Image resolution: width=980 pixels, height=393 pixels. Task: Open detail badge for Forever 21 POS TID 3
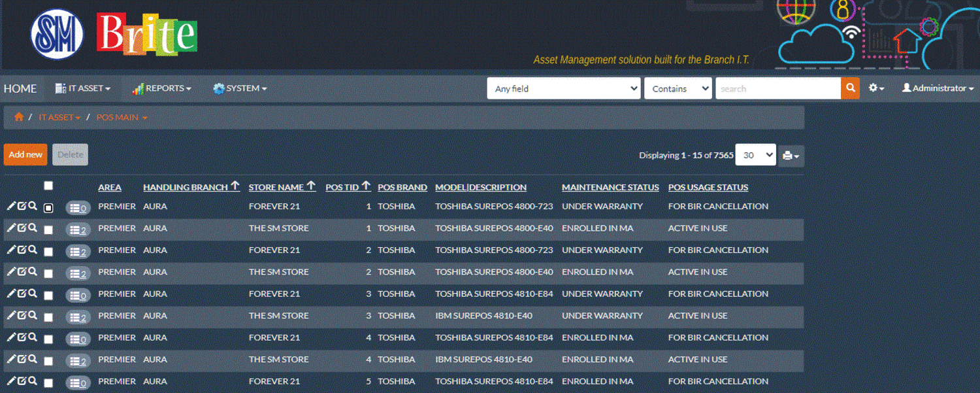click(x=78, y=296)
